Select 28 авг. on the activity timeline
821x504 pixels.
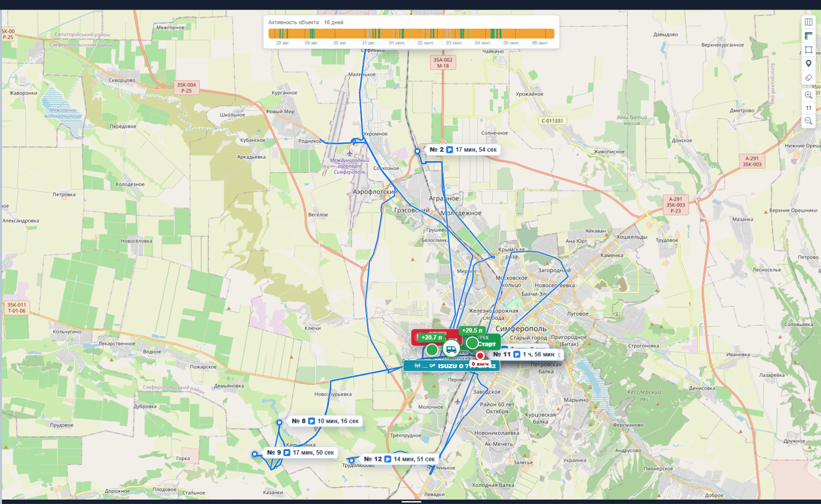point(282,43)
